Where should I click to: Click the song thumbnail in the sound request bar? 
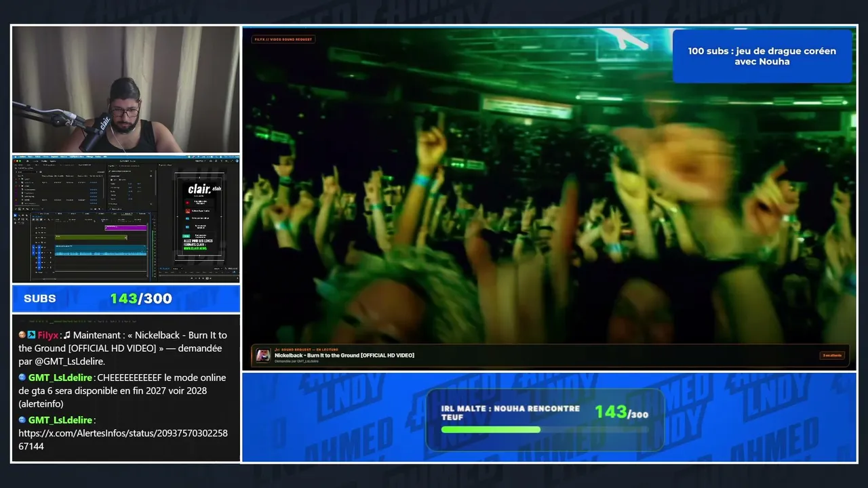tap(263, 355)
